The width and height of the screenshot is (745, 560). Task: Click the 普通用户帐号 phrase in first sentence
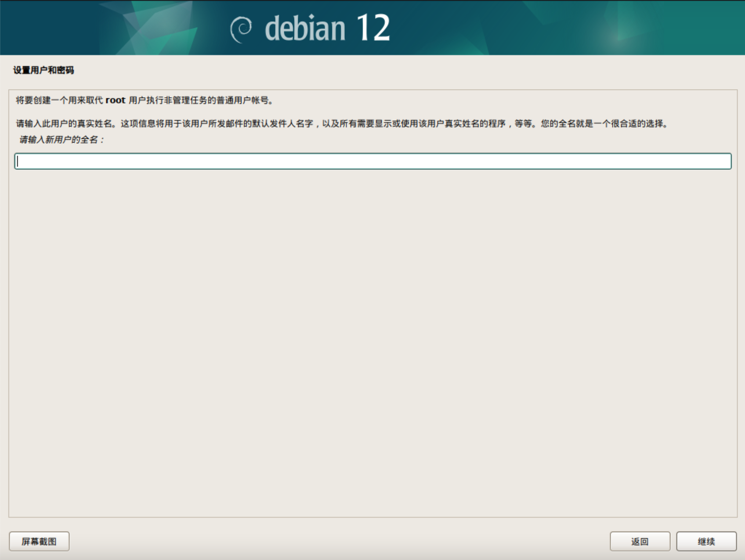tap(242, 100)
